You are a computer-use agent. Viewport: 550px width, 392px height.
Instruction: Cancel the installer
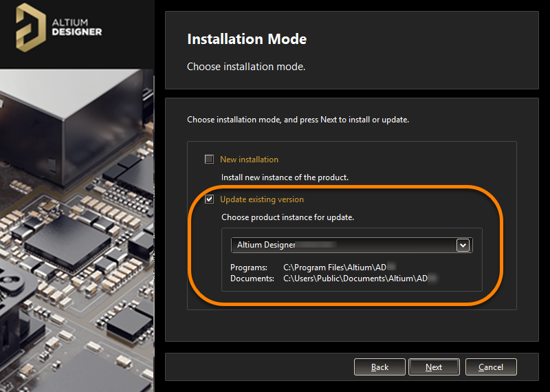490,367
